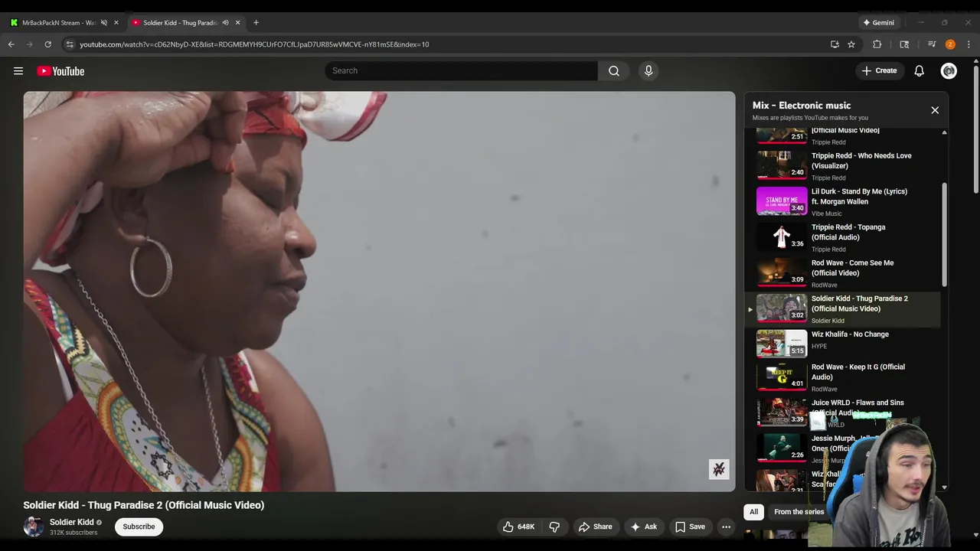Open YouTube notifications bell
Viewport: 980px width, 551px height.
[920, 71]
